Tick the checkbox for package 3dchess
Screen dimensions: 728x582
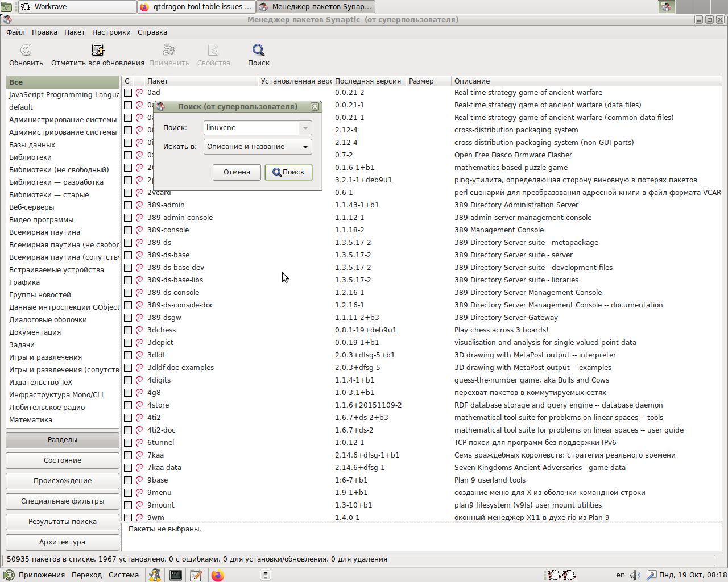[128, 330]
